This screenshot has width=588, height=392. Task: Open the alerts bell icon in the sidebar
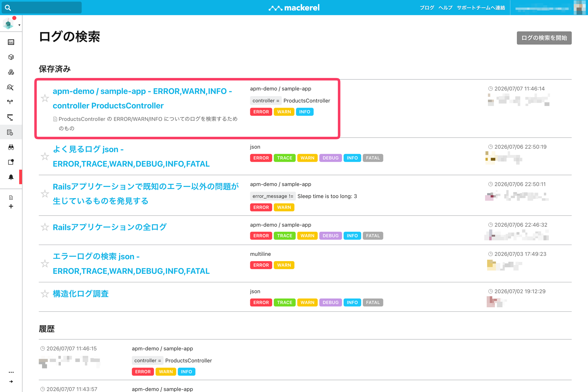(11, 177)
